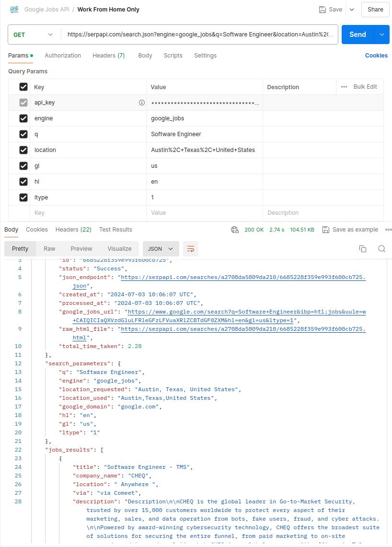The image size is (392, 547).
Task: Click the api_key info icon
Action: coord(141,103)
